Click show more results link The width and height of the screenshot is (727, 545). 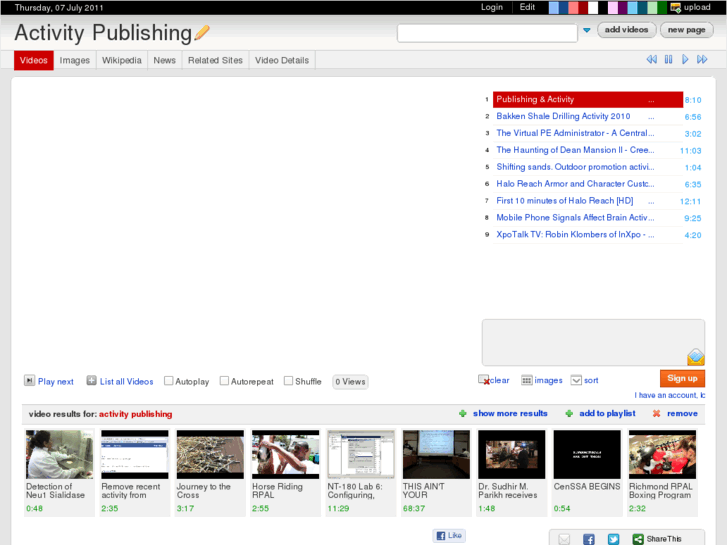[510, 413]
